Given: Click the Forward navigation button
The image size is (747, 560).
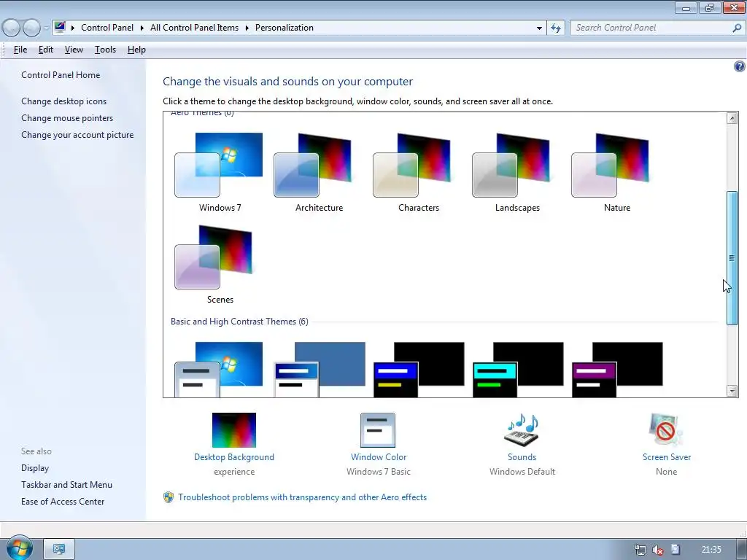Looking at the screenshot, I should pos(31,28).
